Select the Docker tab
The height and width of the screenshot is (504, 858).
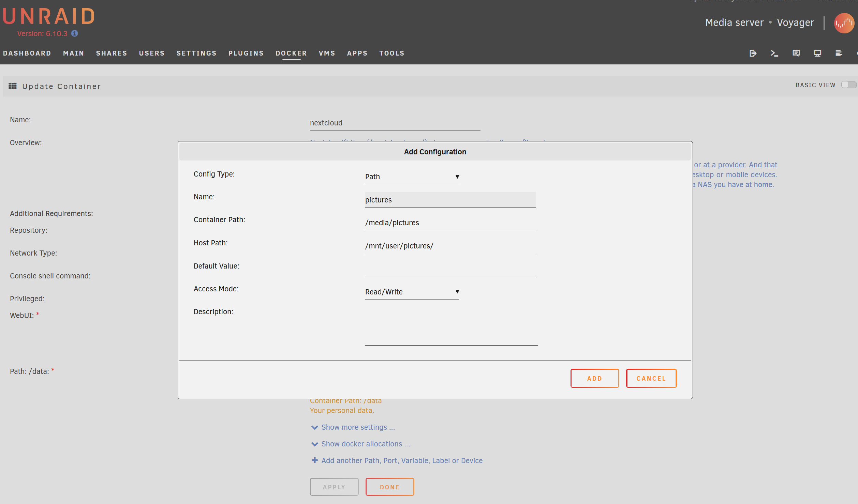coord(291,53)
